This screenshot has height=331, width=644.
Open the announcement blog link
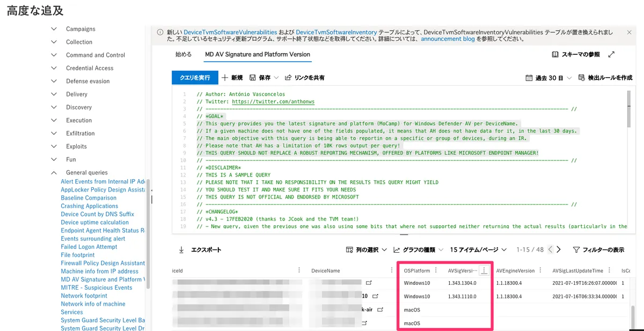pyautogui.click(x=448, y=39)
